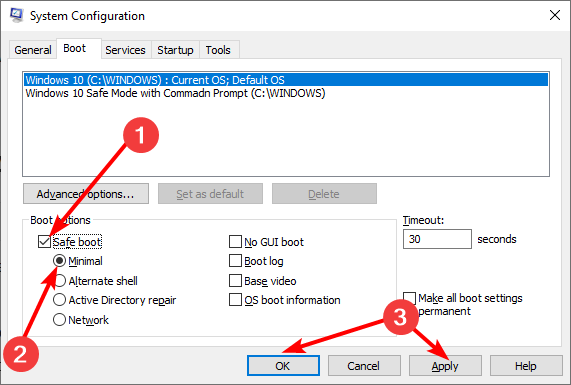The height and width of the screenshot is (385, 571).
Task: Enable Base video option
Action: click(x=235, y=281)
